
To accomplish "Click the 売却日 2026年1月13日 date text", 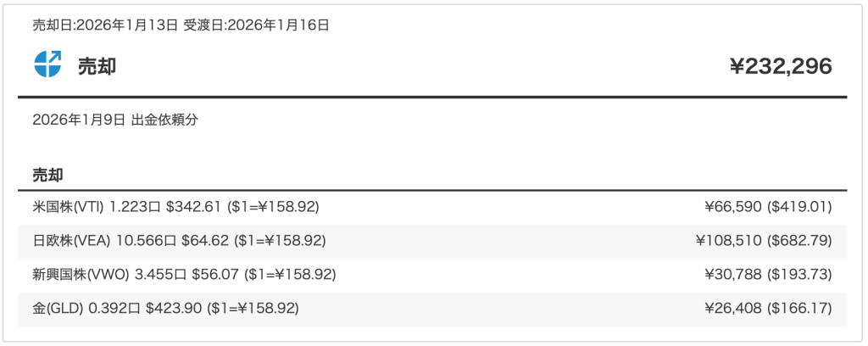I will (106, 25).
